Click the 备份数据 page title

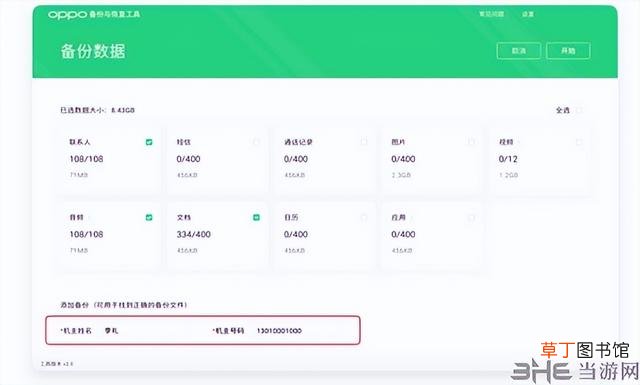point(93,51)
